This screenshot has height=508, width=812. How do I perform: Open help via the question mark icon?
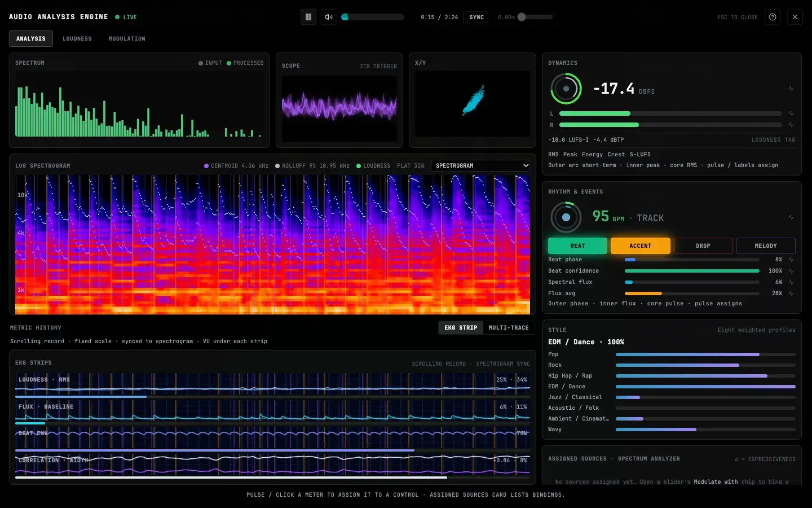pyautogui.click(x=773, y=17)
